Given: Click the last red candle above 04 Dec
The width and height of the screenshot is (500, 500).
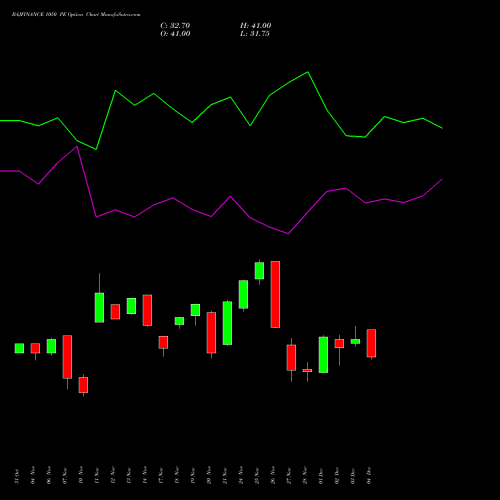Looking at the screenshot, I should (x=371, y=343).
